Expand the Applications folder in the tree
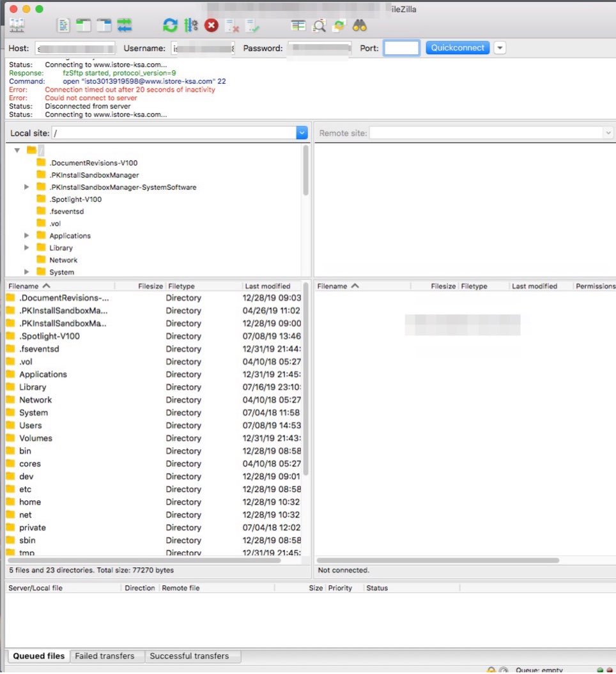Screen dimensions: 616x674 click(26, 236)
